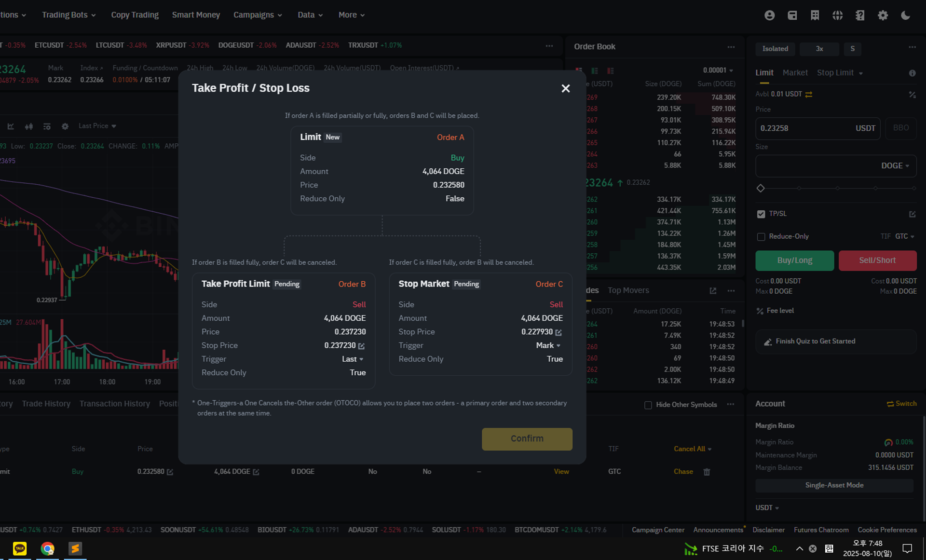Viewport: 926px width, 560px height.
Task: Open Chrome from the taskbar
Action: click(x=47, y=548)
